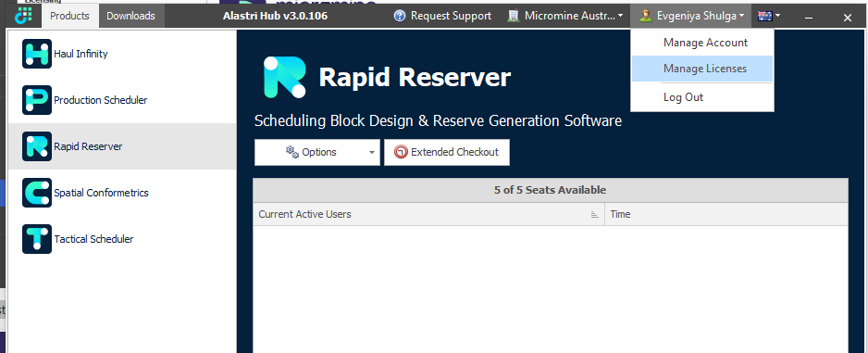Click the Extended Checkout red circle icon
This screenshot has height=353, width=868.
401,152
